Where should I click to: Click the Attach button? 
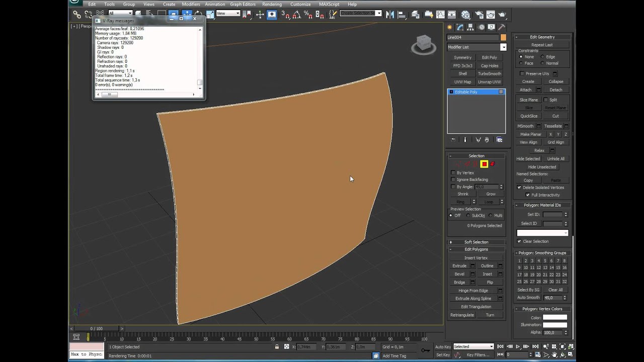(x=526, y=89)
